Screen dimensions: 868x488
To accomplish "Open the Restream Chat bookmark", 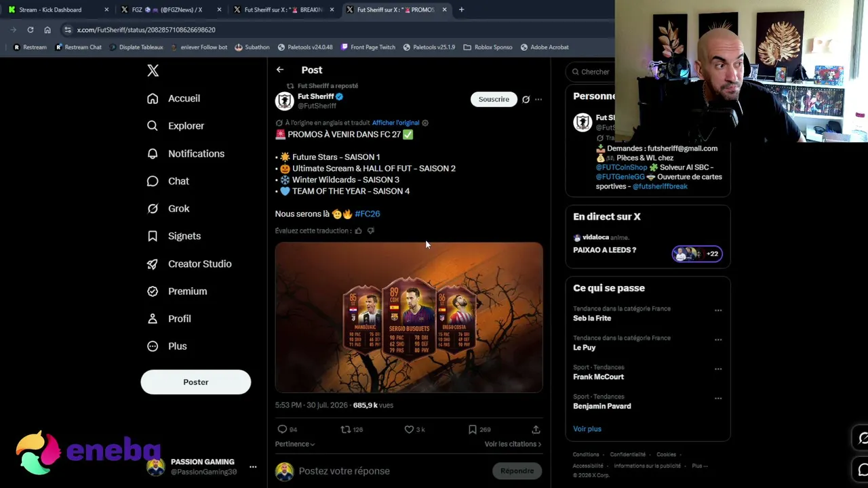I will [78, 47].
